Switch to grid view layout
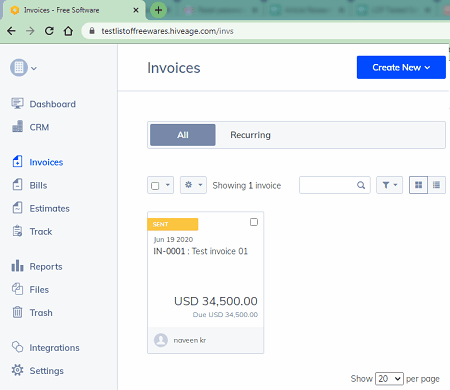450x390 pixels. coord(418,185)
